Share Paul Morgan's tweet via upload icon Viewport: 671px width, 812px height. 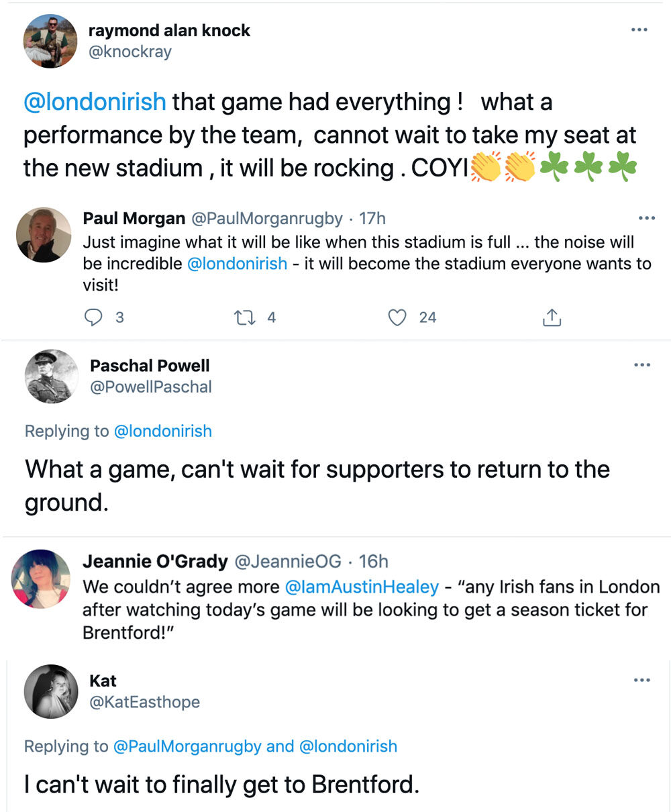(552, 317)
